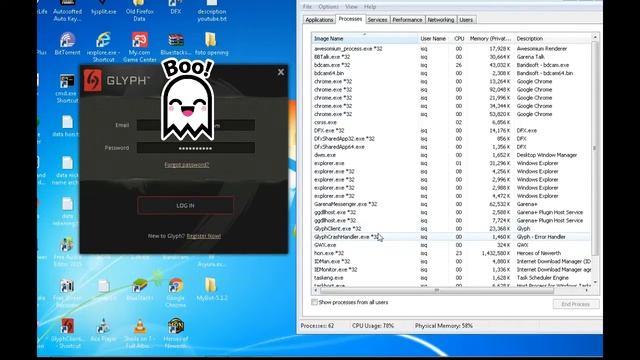The image size is (640, 360).
Task: Click horizontal scrollbar right arrow in process list
Action: pyautogui.click(x=587, y=290)
